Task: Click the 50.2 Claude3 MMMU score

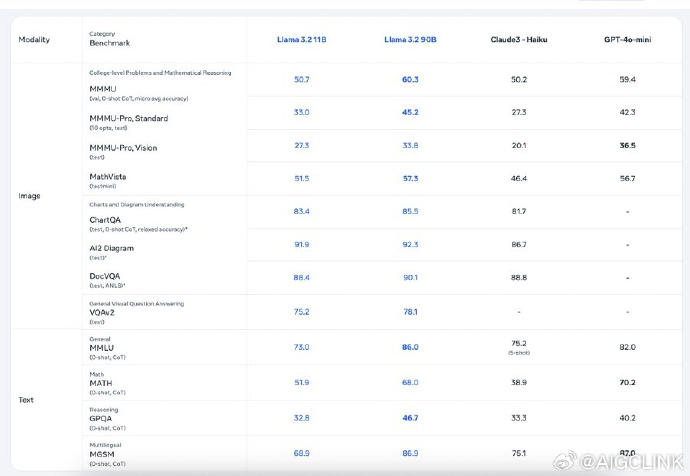Action: pos(519,80)
